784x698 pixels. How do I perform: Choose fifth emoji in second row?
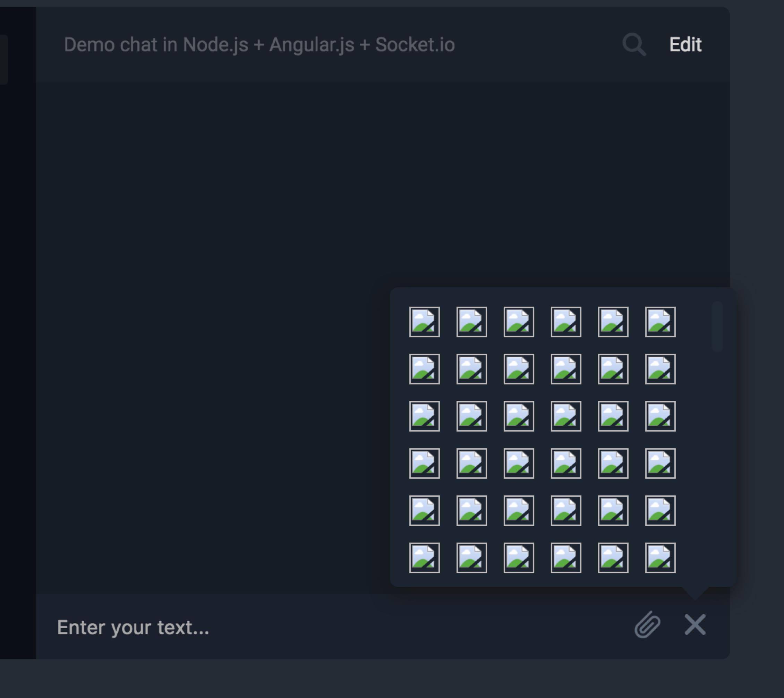(613, 369)
